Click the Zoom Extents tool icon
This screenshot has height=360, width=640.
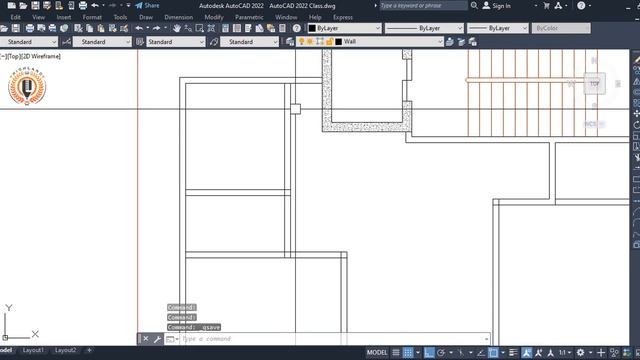coord(211,28)
